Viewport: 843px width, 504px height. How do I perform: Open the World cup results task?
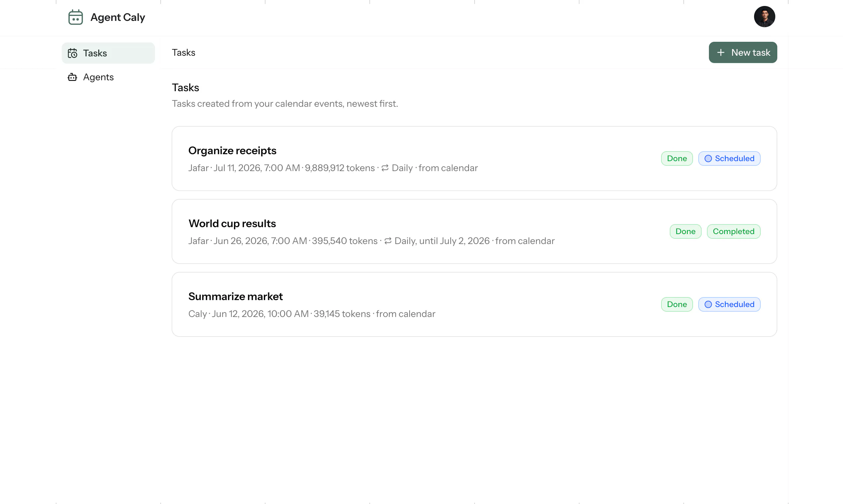click(474, 231)
